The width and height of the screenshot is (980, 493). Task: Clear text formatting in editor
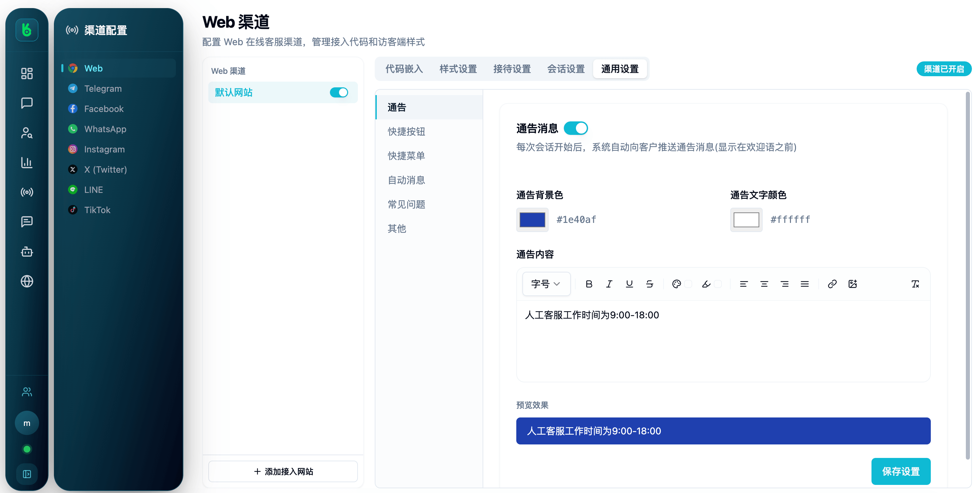(x=915, y=284)
